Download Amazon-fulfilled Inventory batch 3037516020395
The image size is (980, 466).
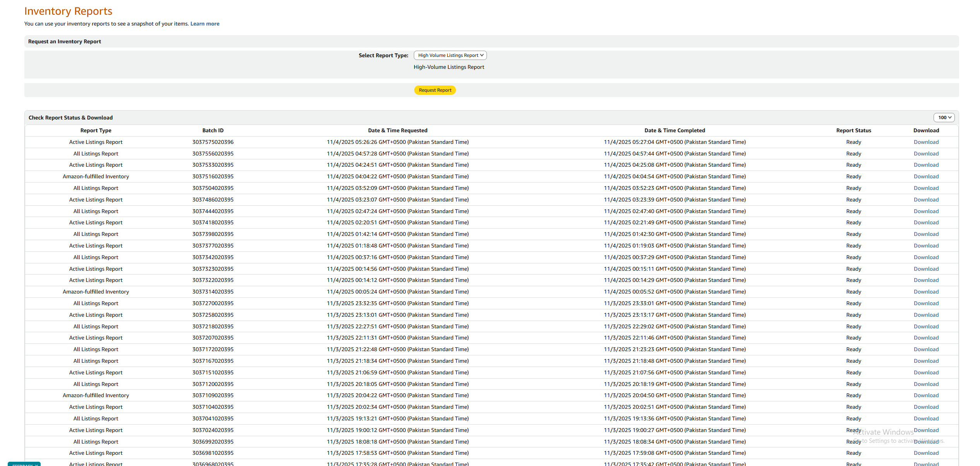926,176
